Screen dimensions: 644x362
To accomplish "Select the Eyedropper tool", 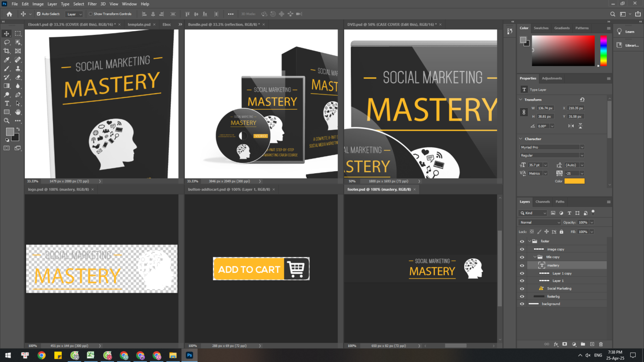I will pyautogui.click(x=7, y=60).
